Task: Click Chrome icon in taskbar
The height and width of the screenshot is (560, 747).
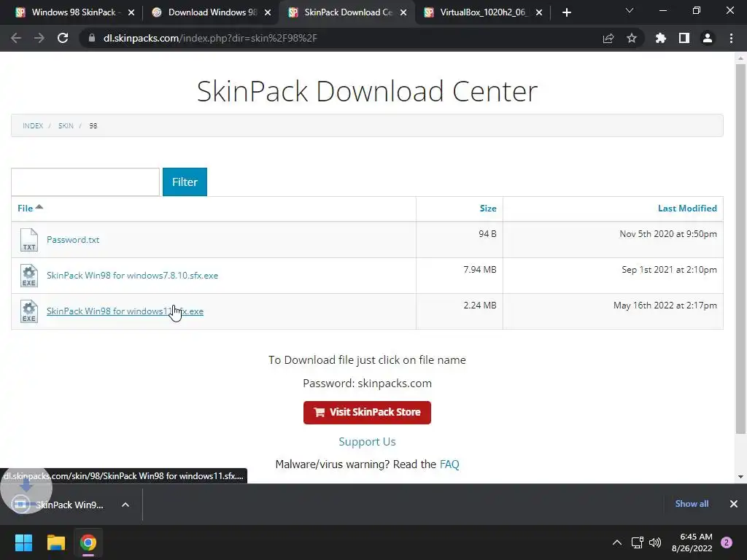Action: [x=88, y=542]
